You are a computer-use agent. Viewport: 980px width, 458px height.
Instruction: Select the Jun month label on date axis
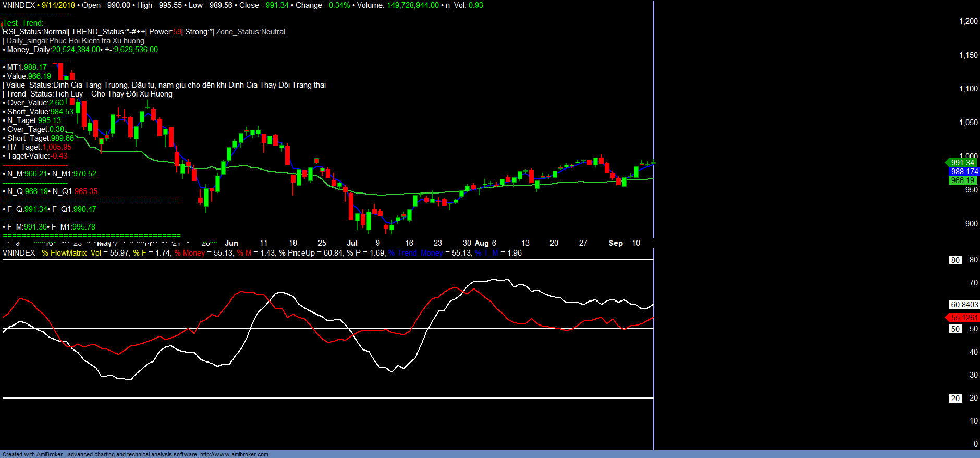coord(231,243)
